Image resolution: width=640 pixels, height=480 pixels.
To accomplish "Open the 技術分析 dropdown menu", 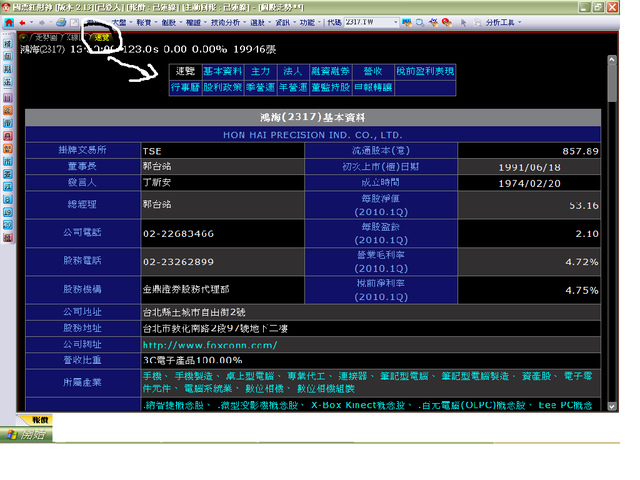I will tap(228, 23).
